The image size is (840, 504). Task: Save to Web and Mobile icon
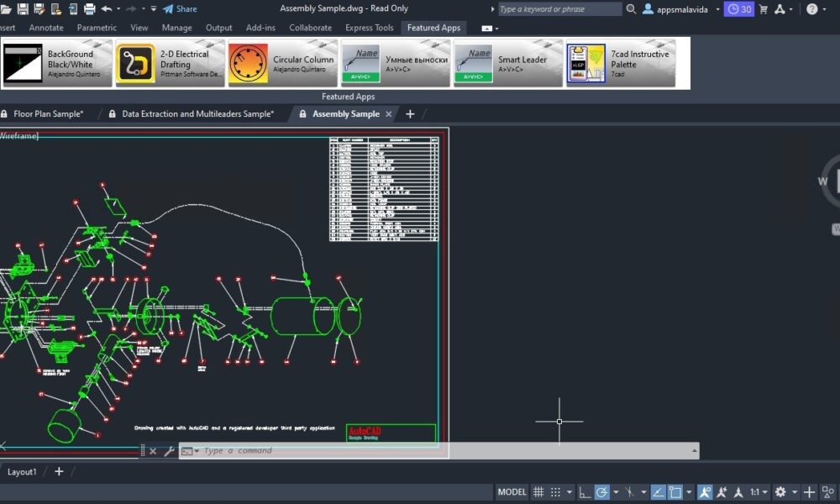[x=73, y=8]
